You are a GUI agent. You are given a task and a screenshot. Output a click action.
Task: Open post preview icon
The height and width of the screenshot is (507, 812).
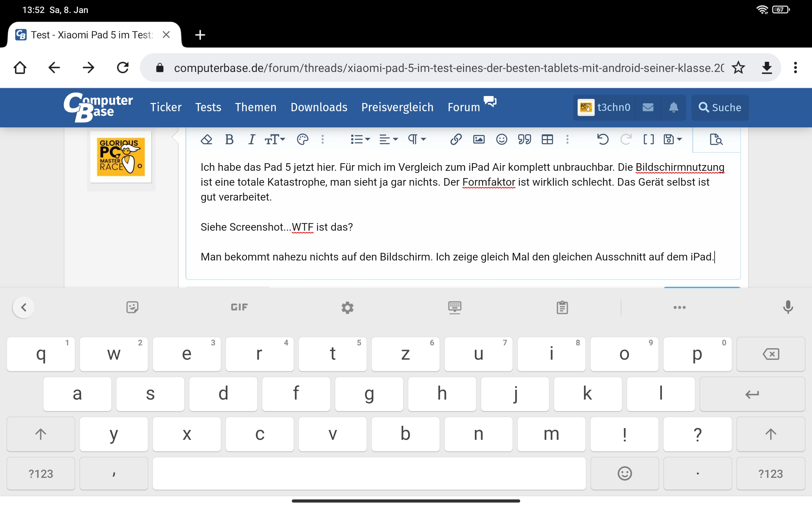(x=716, y=139)
